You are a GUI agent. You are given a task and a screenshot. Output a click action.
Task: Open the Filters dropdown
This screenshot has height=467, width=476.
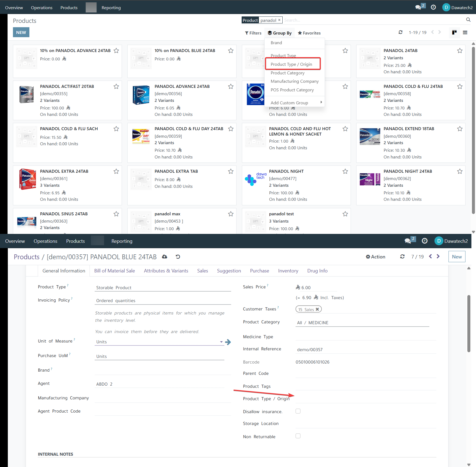click(253, 33)
